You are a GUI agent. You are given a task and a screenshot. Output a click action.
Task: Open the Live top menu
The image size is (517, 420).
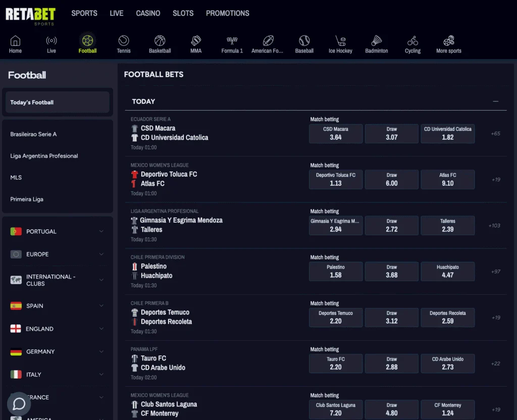point(117,13)
